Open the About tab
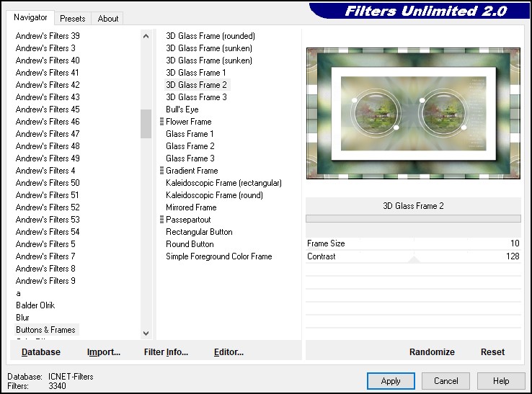532x394 pixels. coord(108,19)
